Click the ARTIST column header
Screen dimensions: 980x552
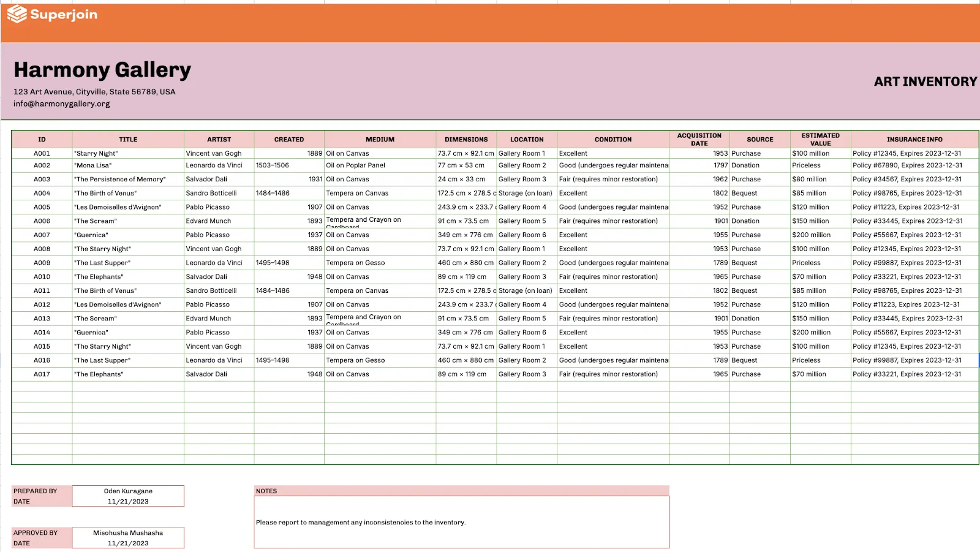pos(219,140)
